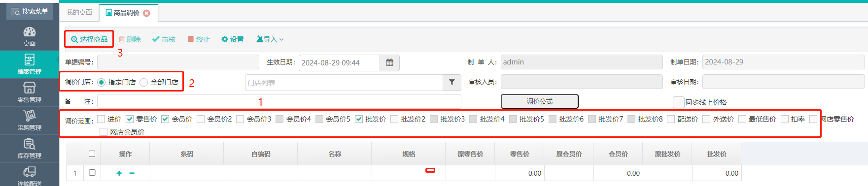Select 指定门店 radio option
The width and height of the screenshot is (868, 186).
tap(102, 82)
